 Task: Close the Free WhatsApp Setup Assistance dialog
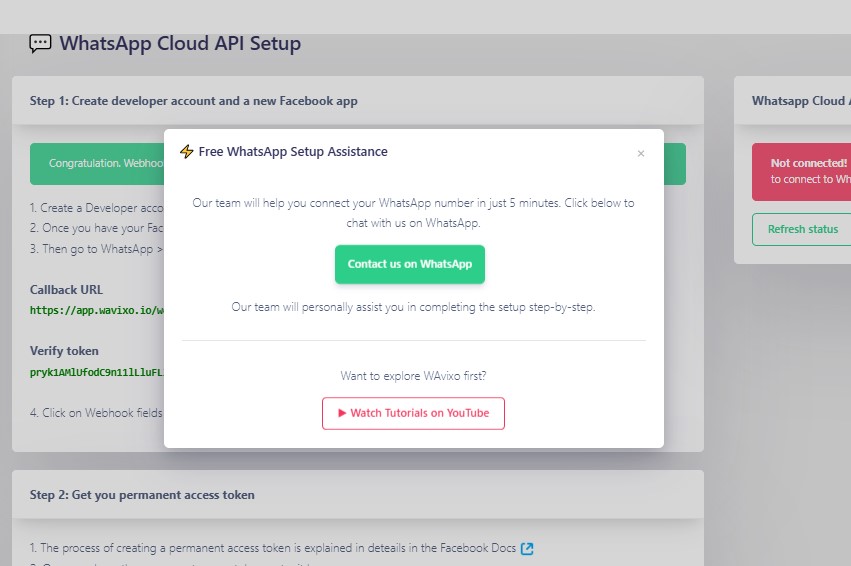point(641,154)
